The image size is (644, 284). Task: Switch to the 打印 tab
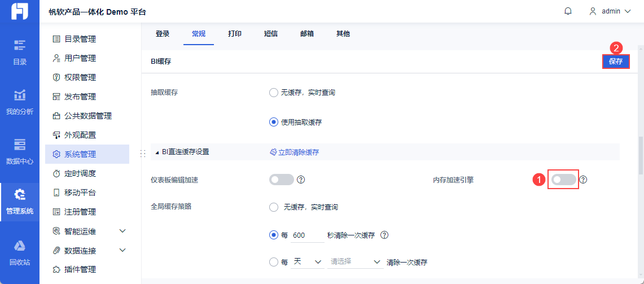click(235, 34)
